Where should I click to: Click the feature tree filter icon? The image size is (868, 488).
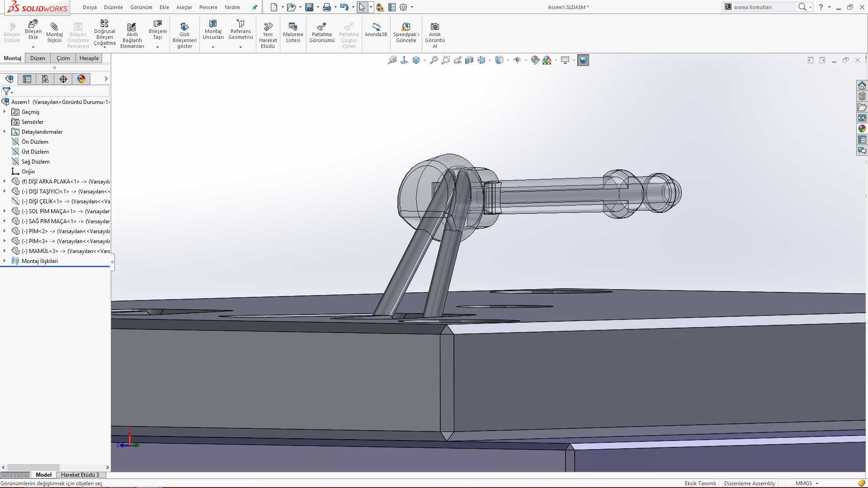tap(6, 91)
